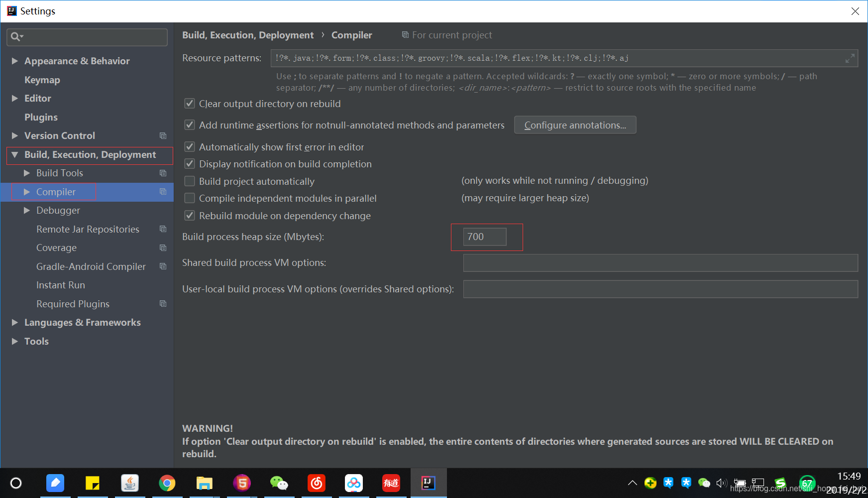Image resolution: width=868 pixels, height=498 pixels.
Task: Click the 'For current project' icon near the breadcrumb
Action: [x=405, y=35]
